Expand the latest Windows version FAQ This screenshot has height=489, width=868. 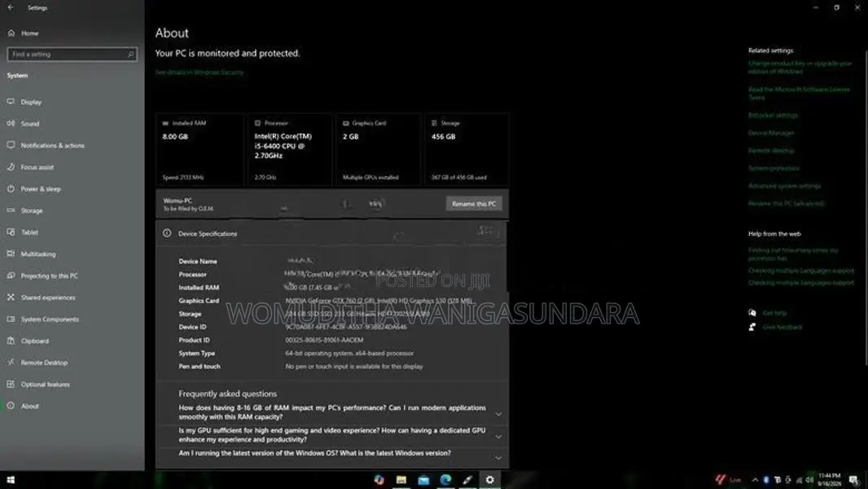point(332,455)
